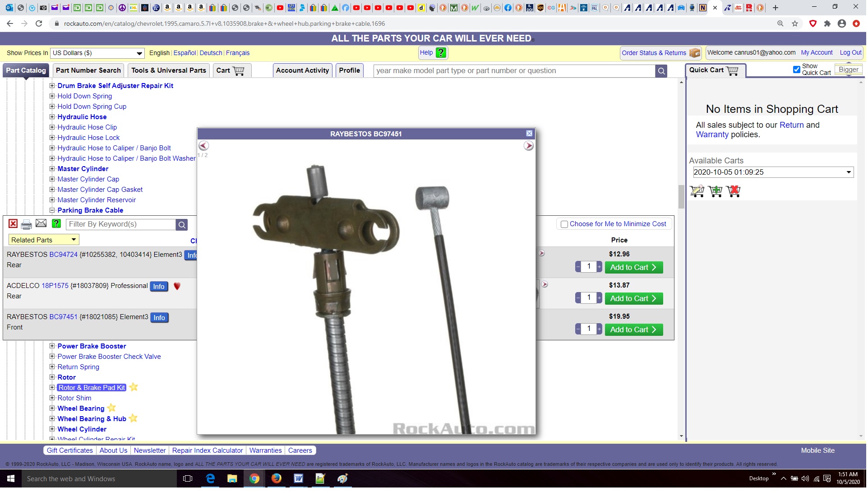Switch language to Español
Screen dimensions: 868x492
(185, 53)
